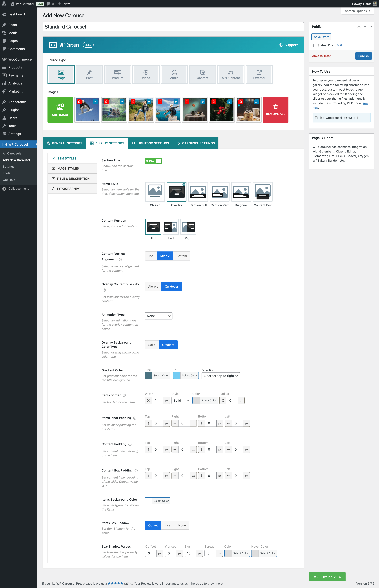Open the Carousel Settings tab
Viewport: 379px width, 588px height.
coord(196,143)
